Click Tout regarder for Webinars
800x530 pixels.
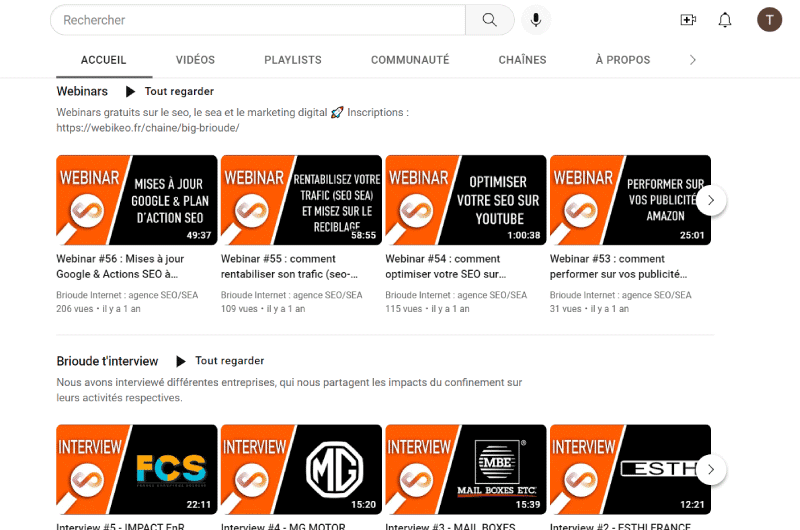179,91
